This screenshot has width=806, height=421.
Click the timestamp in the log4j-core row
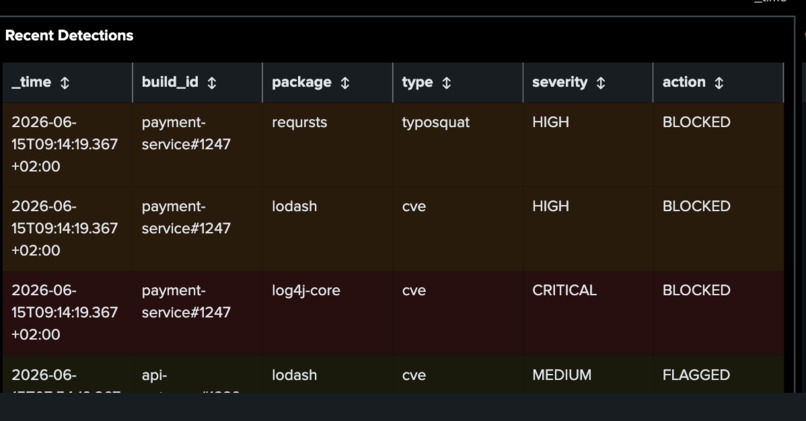tap(65, 313)
